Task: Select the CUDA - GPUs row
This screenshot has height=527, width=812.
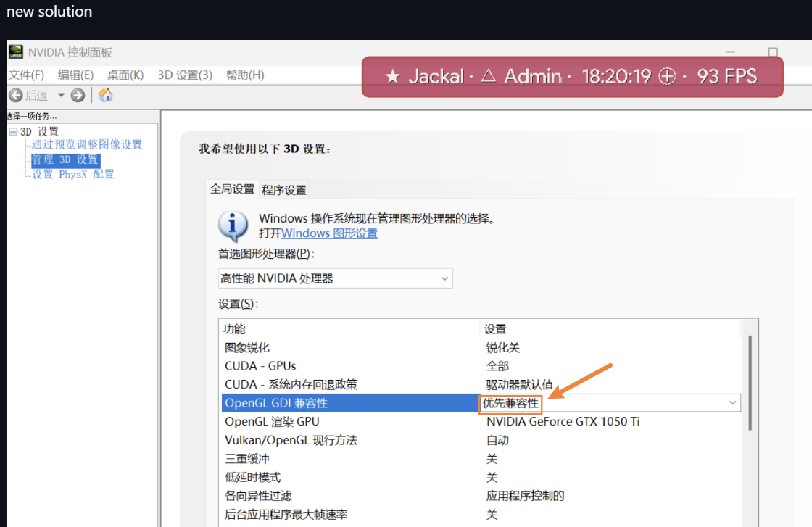Action: tap(480, 366)
